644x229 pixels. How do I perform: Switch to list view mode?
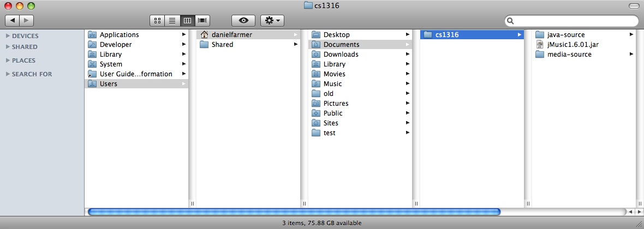pos(172,20)
